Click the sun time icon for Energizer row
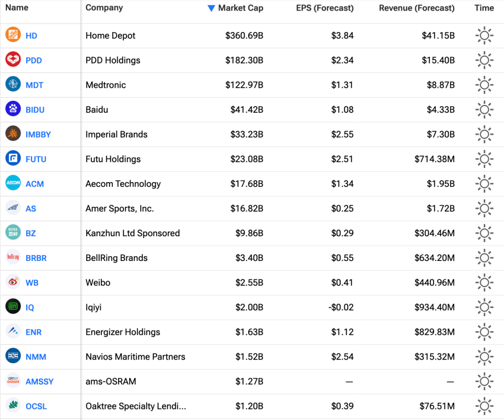The image size is (504, 420). coord(484,331)
